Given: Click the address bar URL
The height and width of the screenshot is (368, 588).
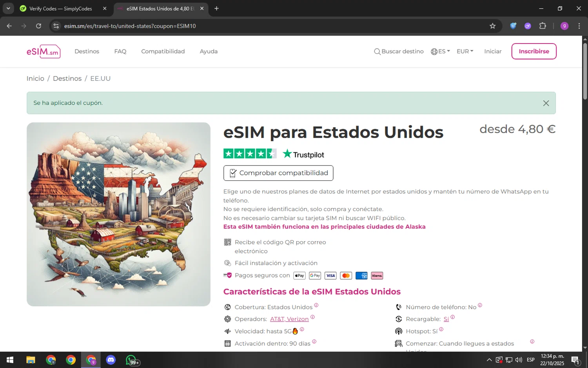Looking at the screenshot, I should click(130, 26).
